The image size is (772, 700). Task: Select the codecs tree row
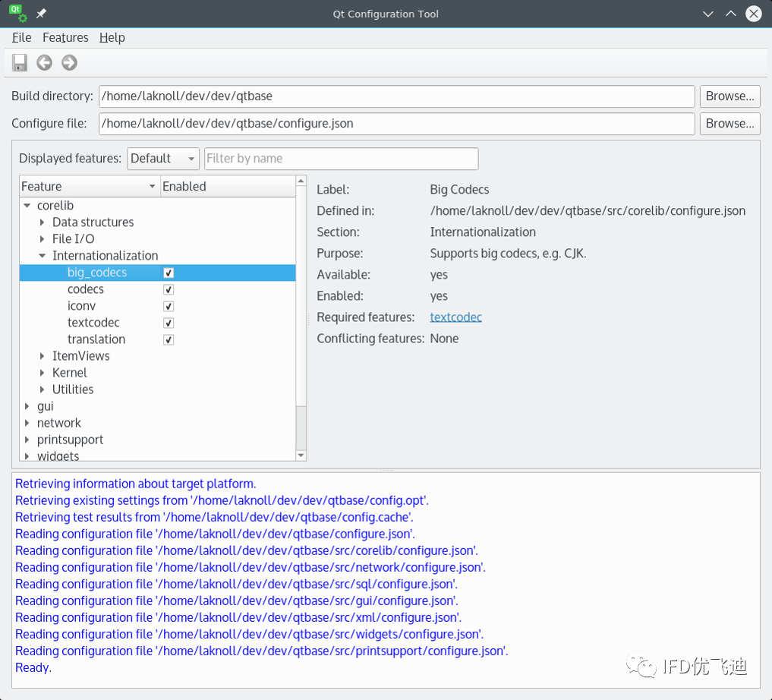(158, 289)
